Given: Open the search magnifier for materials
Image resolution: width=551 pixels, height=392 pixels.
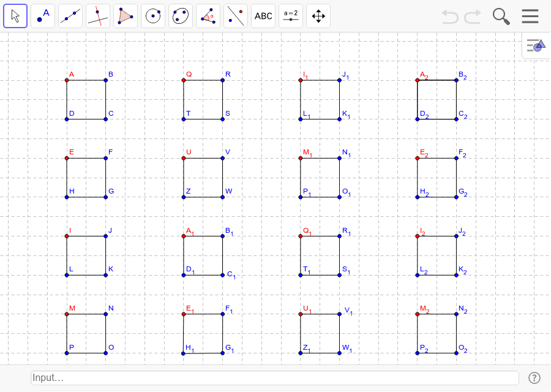Looking at the screenshot, I should (x=501, y=17).
